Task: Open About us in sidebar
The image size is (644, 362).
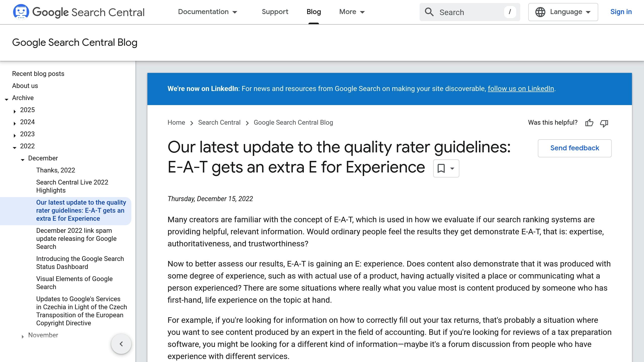Action: tap(25, 86)
